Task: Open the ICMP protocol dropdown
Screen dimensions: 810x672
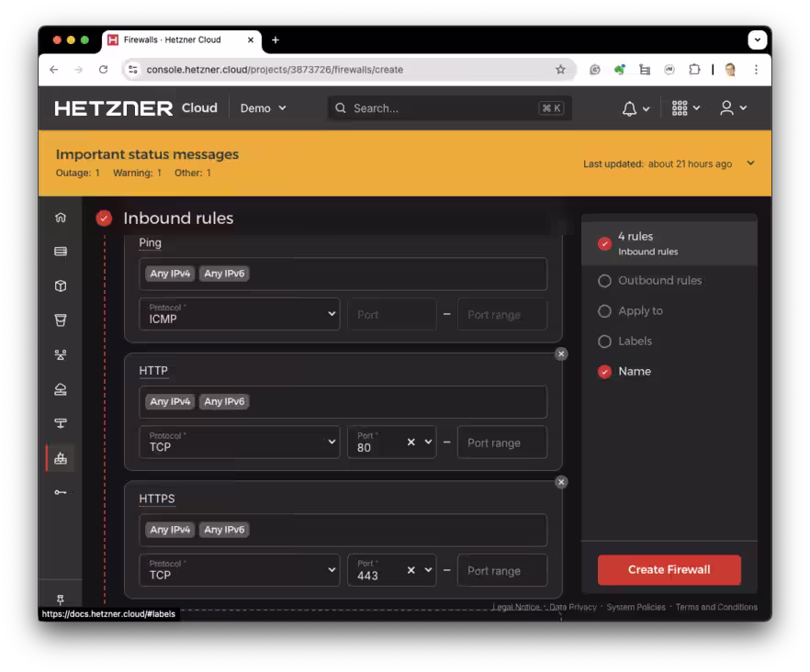Action: 239,314
